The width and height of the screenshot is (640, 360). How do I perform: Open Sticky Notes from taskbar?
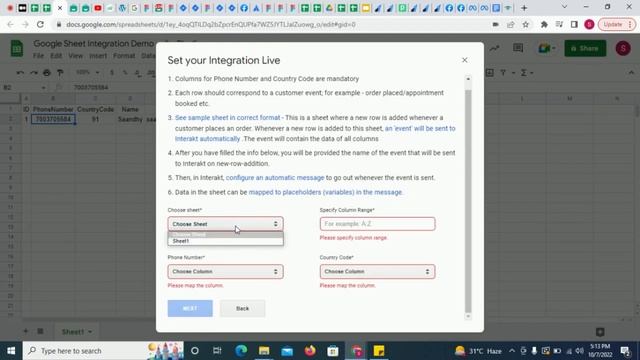379,351
